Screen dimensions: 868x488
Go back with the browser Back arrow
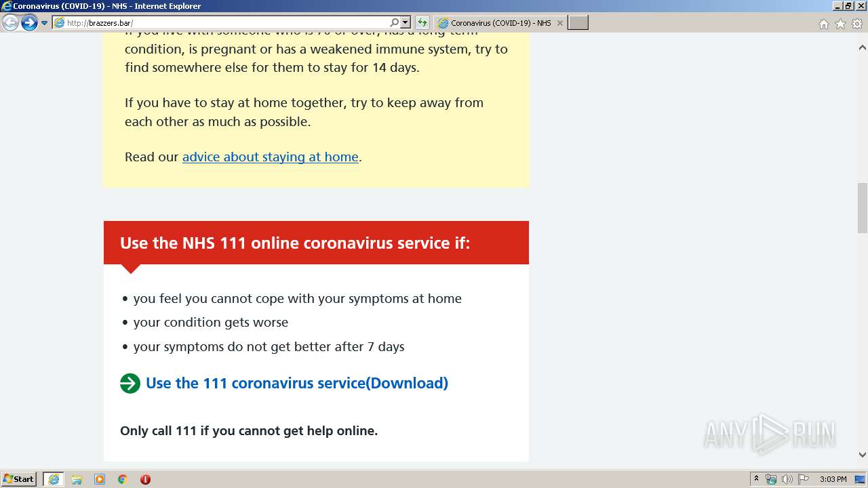tap(10, 23)
